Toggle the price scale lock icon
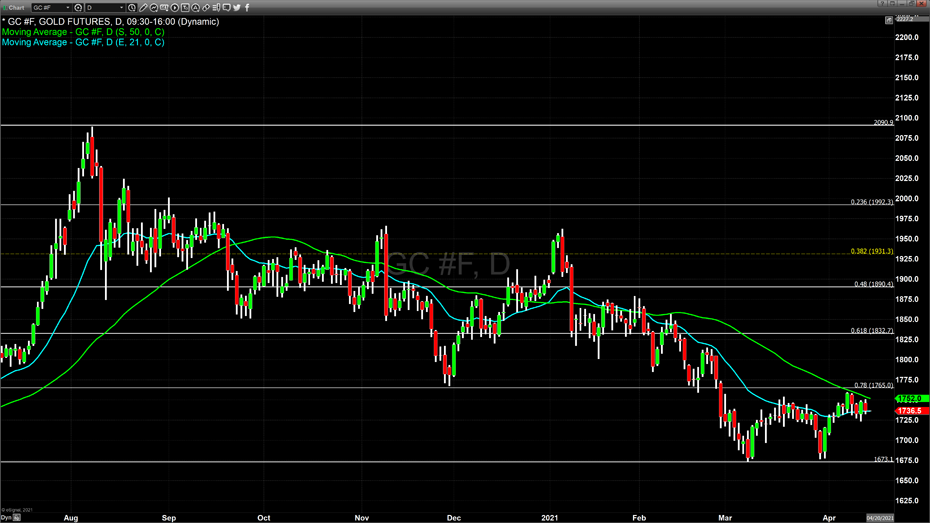 [x=889, y=20]
